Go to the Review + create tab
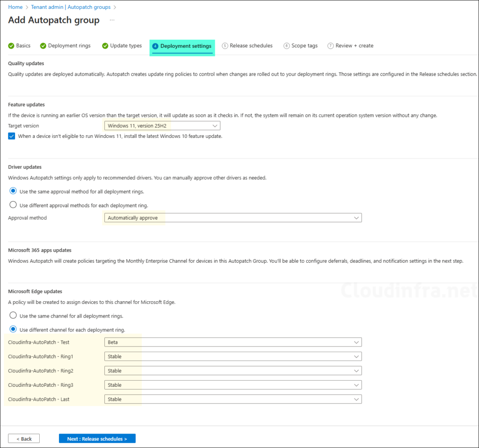Image resolution: width=479 pixels, height=448 pixels. point(354,46)
